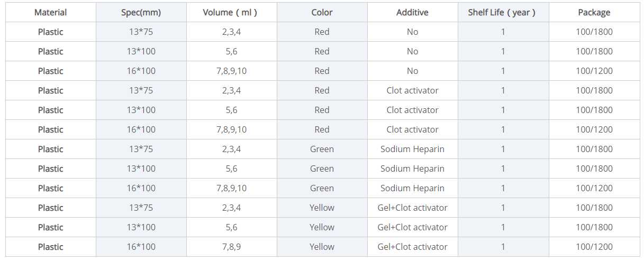Click 16*100 spec cell in the Yellow row
The width and height of the screenshot is (644, 262).
tap(141, 247)
